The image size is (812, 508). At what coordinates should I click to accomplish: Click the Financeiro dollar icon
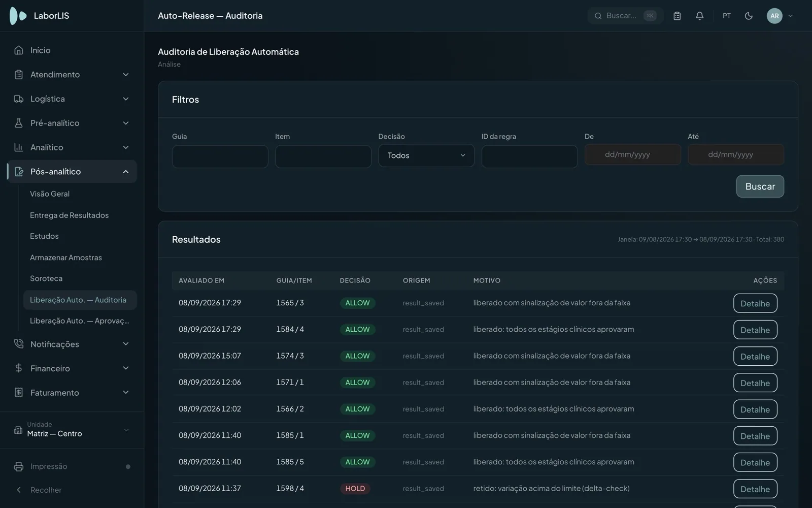click(19, 368)
